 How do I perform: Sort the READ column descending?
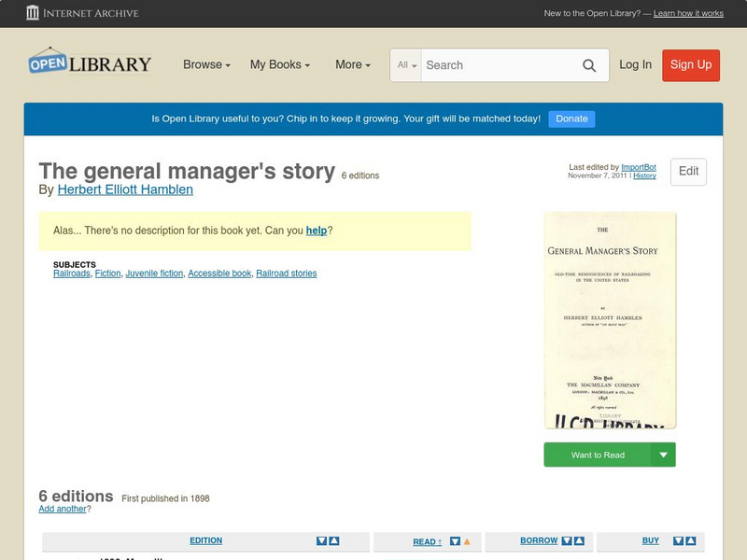(455, 540)
